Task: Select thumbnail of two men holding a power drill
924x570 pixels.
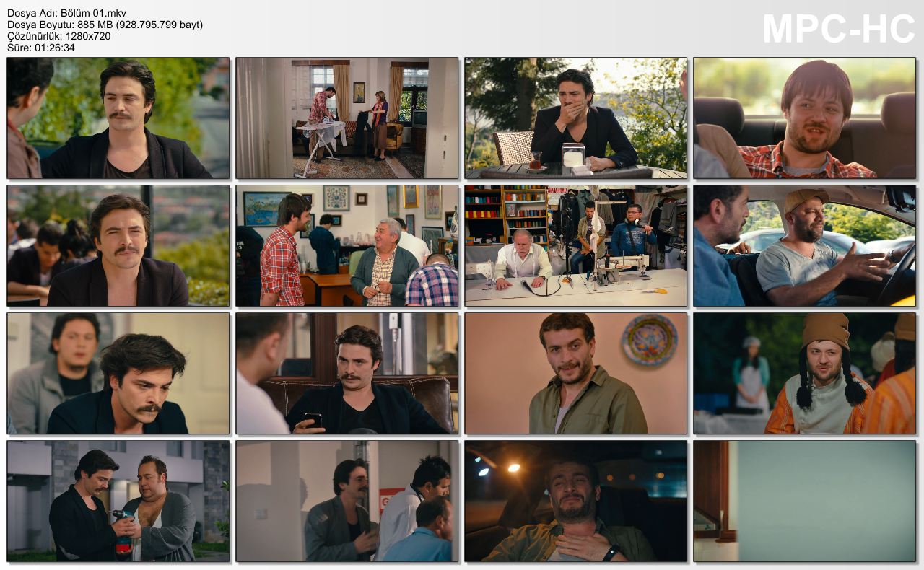Action: tap(118, 501)
